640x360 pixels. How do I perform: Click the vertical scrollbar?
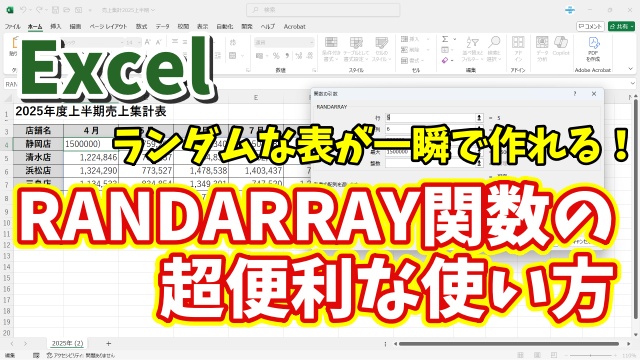pos(635,208)
